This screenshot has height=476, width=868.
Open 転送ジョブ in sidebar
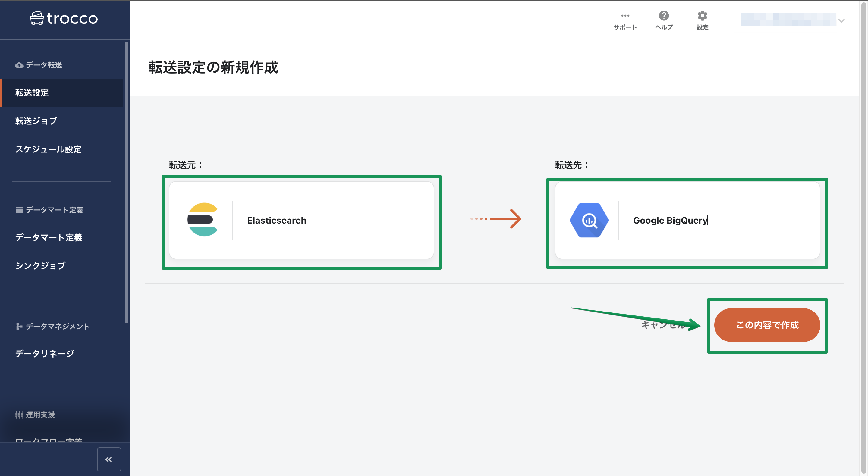pyautogui.click(x=36, y=121)
